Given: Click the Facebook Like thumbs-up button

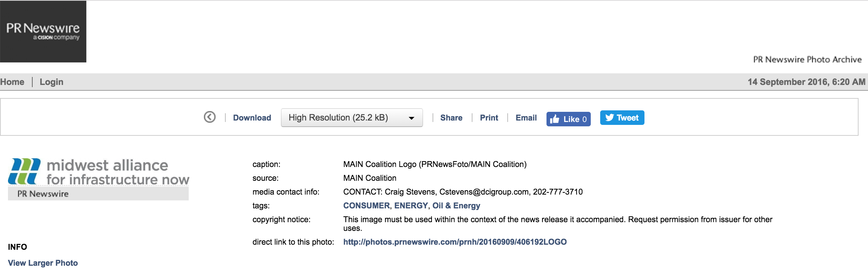Looking at the screenshot, I should 568,119.
